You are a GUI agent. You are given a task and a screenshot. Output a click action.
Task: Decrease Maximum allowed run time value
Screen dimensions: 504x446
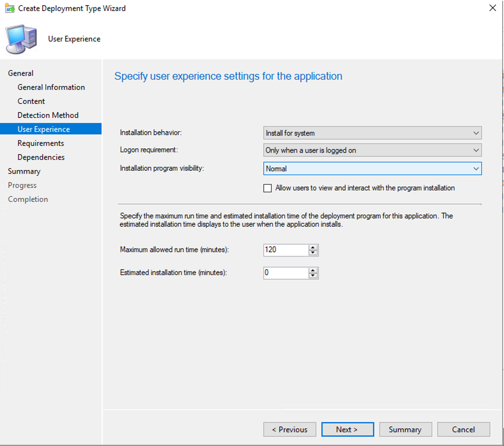313,253
